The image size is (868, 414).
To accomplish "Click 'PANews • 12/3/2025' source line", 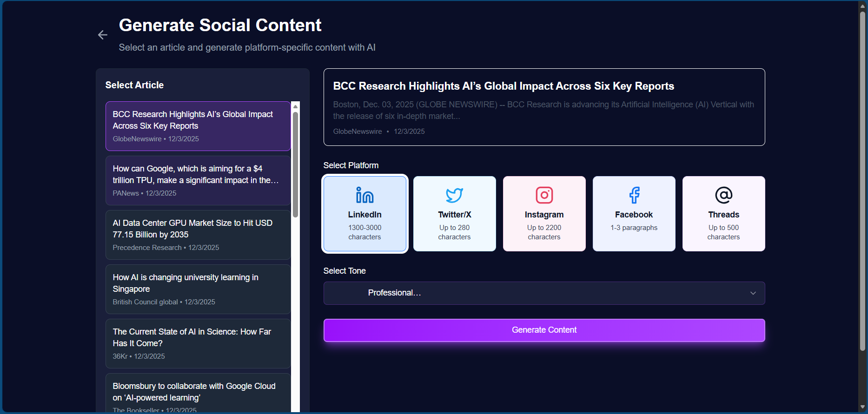I will tap(145, 193).
